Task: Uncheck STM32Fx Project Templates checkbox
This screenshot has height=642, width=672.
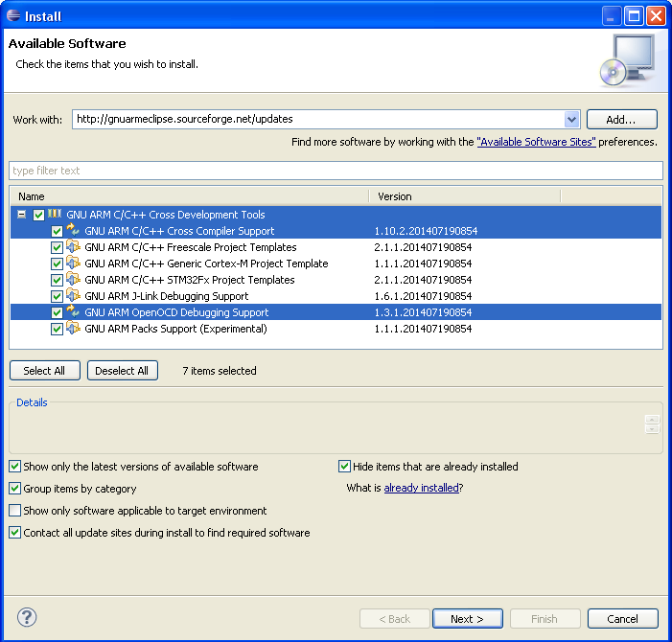Action: pos(57,280)
